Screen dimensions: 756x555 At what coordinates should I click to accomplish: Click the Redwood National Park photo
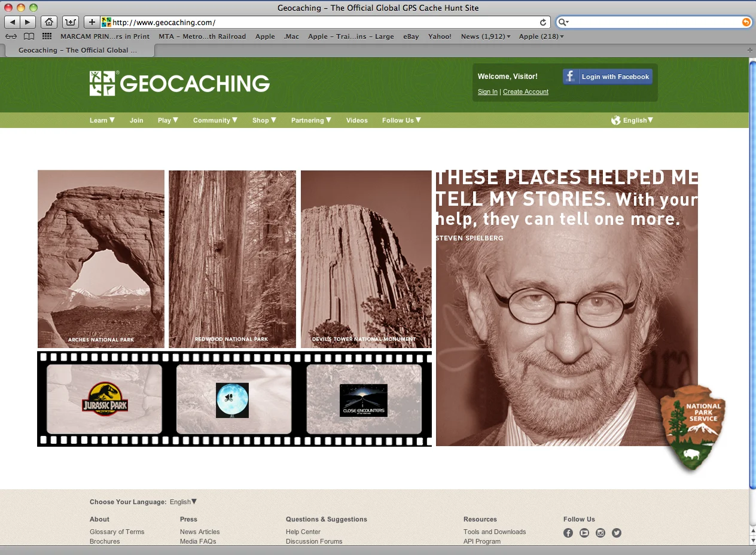click(232, 259)
